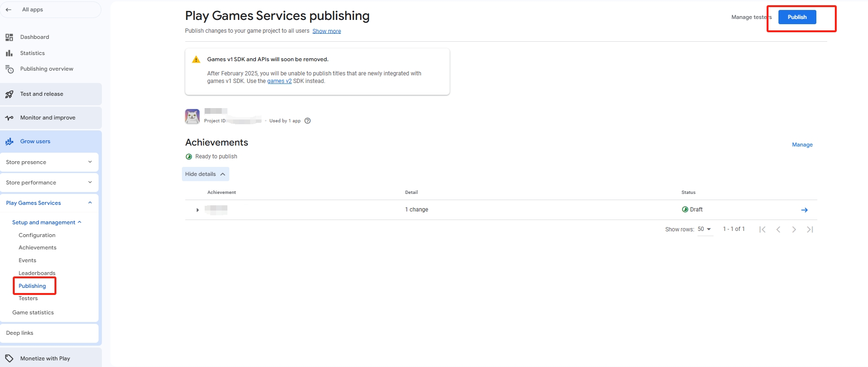Click the Ready to publish status icon

[x=189, y=156]
